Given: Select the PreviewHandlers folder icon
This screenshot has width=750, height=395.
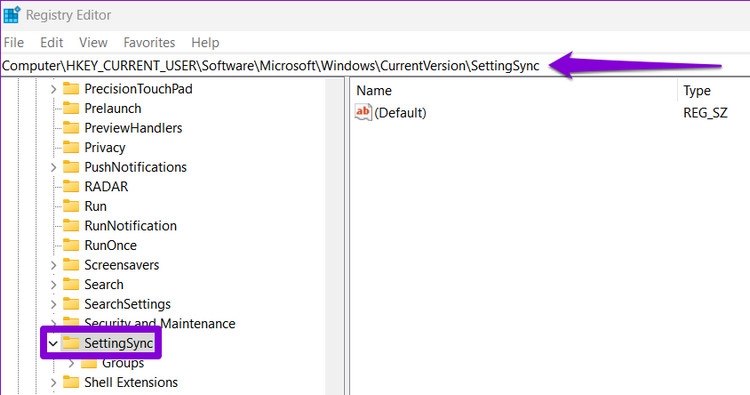Looking at the screenshot, I should [71, 128].
